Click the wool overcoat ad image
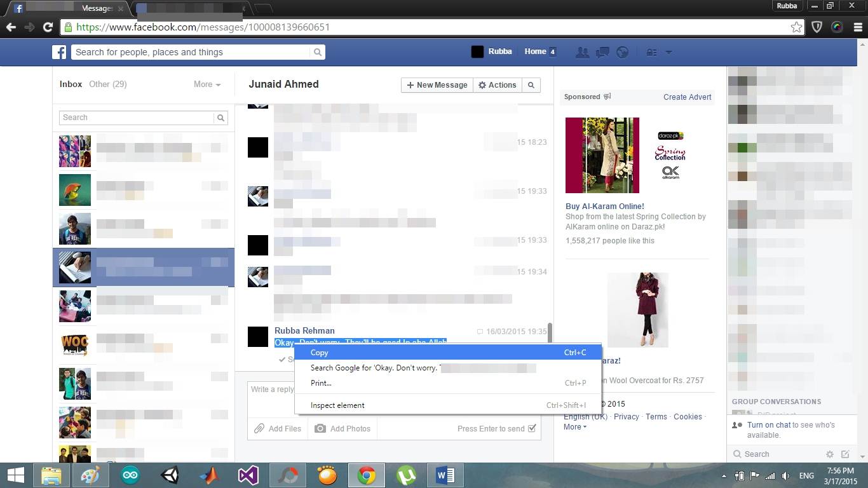The width and height of the screenshot is (868, 488). (638, 310)
